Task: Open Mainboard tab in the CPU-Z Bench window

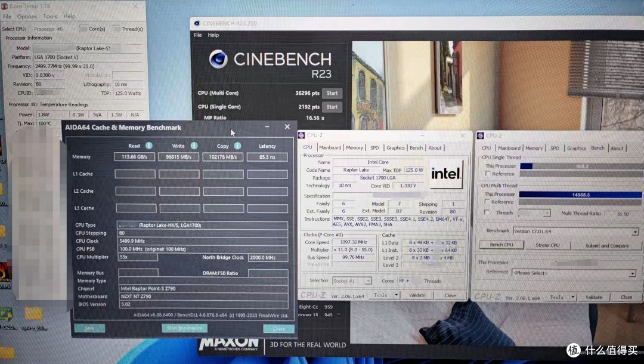Action: pos(509,149)
